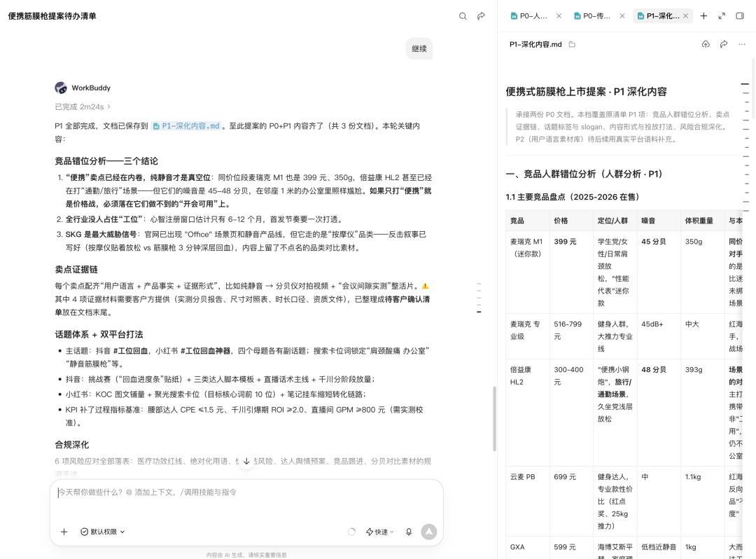756x559 pixels.
Task: Click subheading 1.1 主要竞品盘点
Action: (573, 197)
